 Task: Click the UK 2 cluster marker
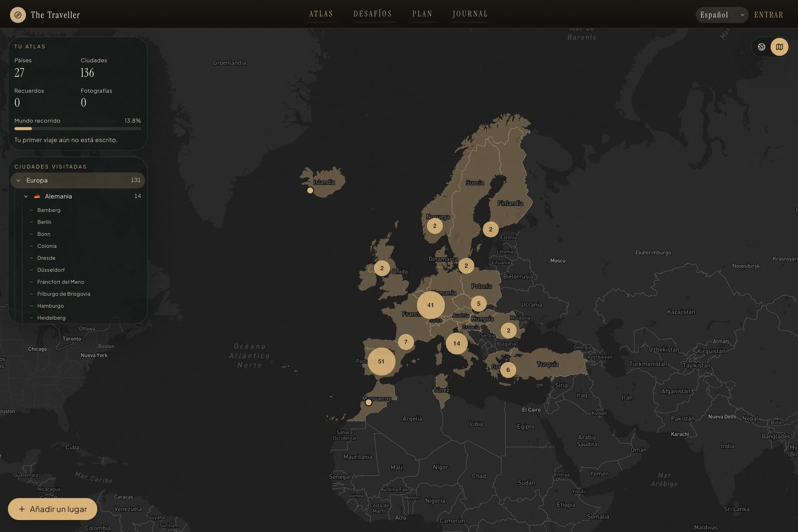(x=382, y=268)
